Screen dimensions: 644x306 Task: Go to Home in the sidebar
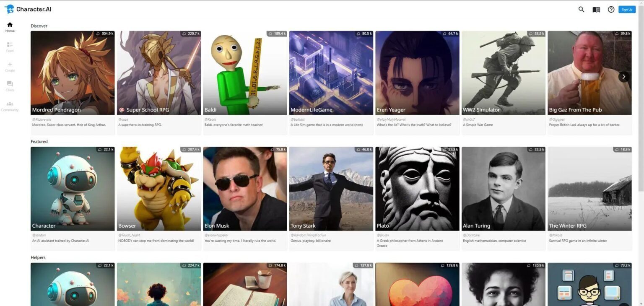tap(10, 27)
